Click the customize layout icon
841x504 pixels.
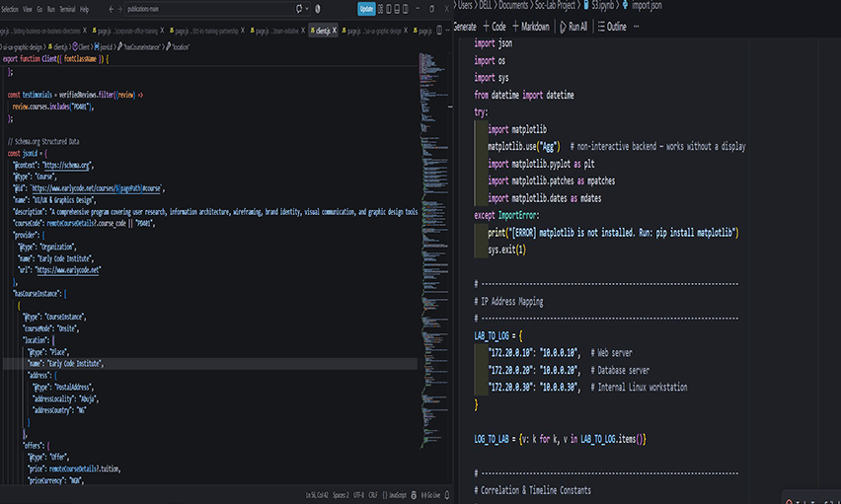380,9
